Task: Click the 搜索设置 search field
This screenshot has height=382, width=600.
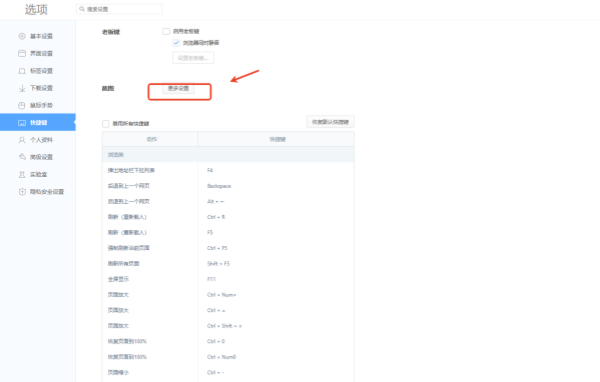Action: pos(119,9)
